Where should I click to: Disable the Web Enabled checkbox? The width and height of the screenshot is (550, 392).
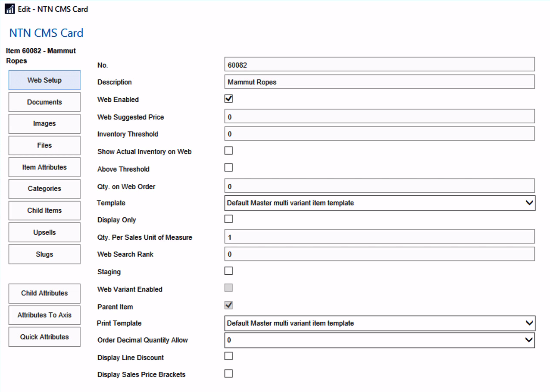228,98
